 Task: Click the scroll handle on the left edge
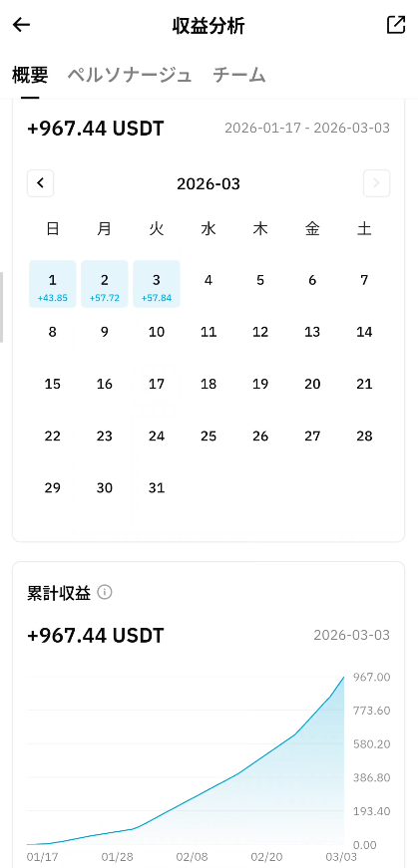coord(2,307)
